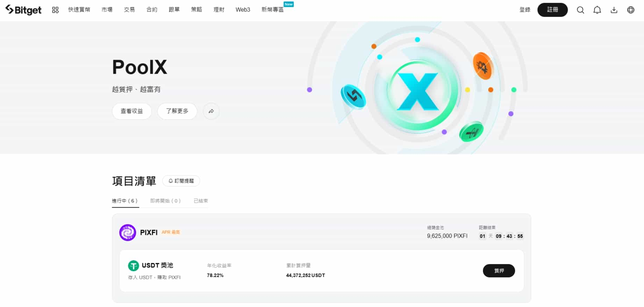Open the 市場 menu item

click(107, 10)
